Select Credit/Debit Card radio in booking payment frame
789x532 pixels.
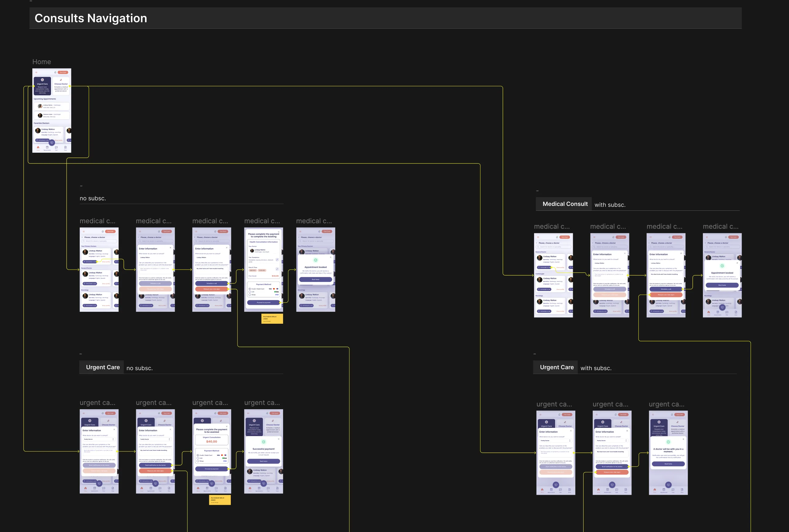coord(250,289)
